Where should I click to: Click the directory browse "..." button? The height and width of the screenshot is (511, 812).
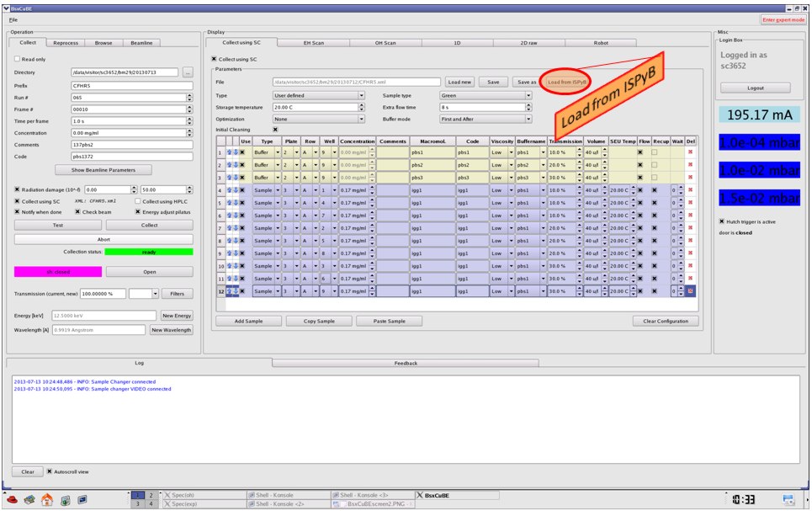pos(188,72)
